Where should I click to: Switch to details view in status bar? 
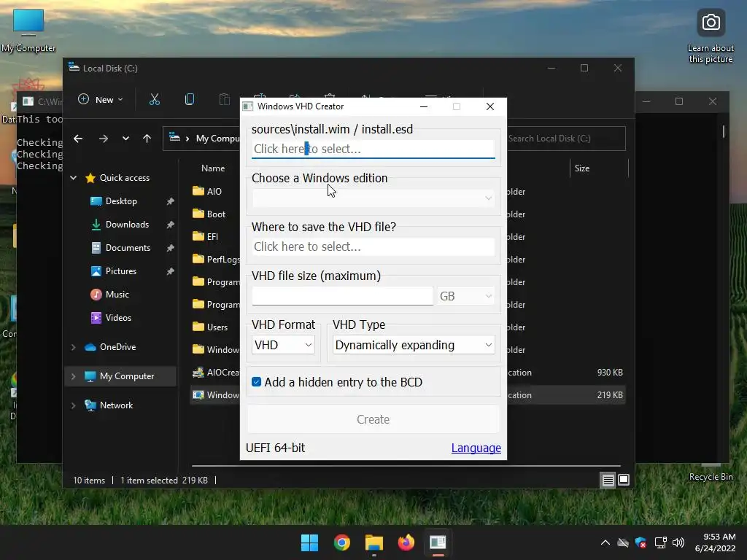tap(608, 480)
